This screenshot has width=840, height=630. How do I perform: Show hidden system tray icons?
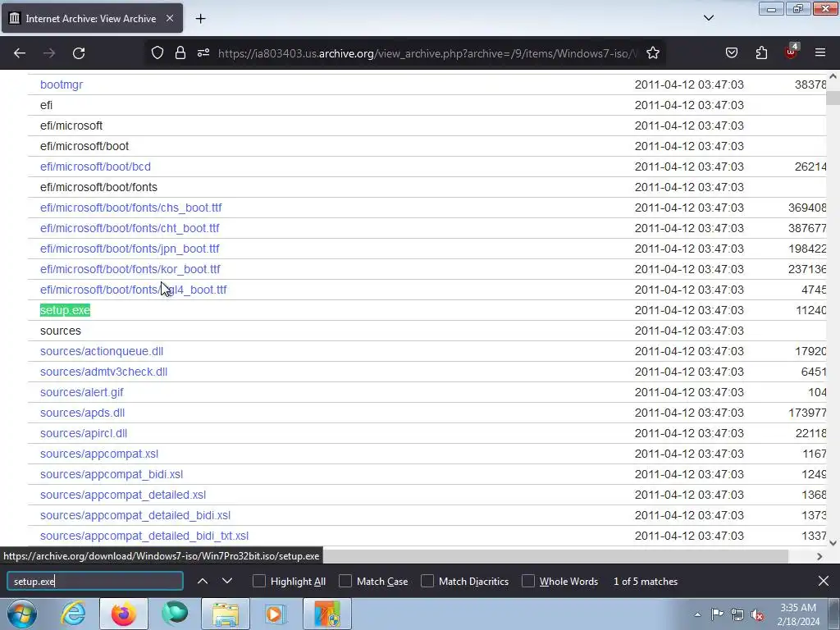click(697, 614)
